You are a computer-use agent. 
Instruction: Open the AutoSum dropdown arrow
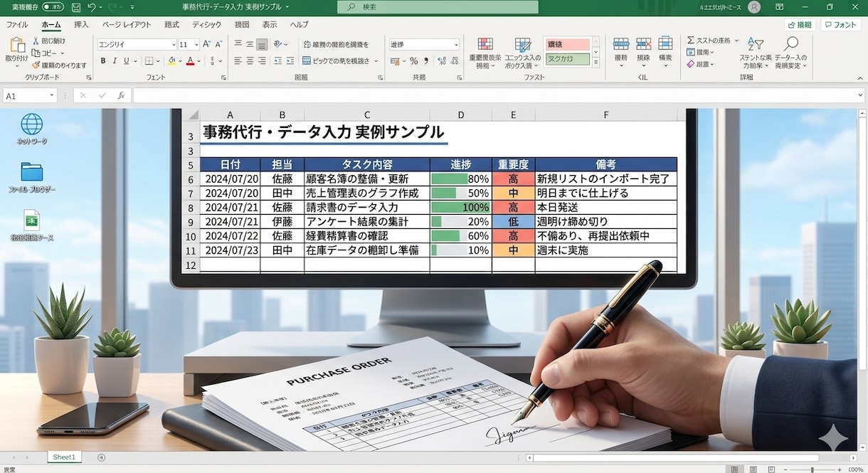coord(736,41)
